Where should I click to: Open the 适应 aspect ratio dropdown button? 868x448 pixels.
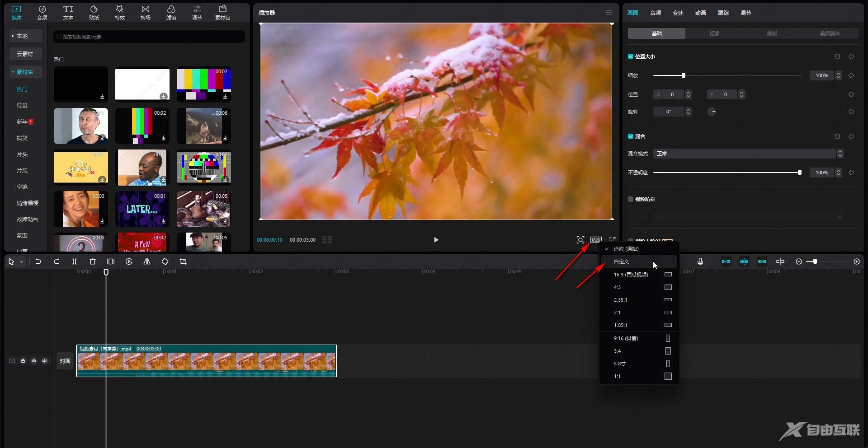coord(596,240)
